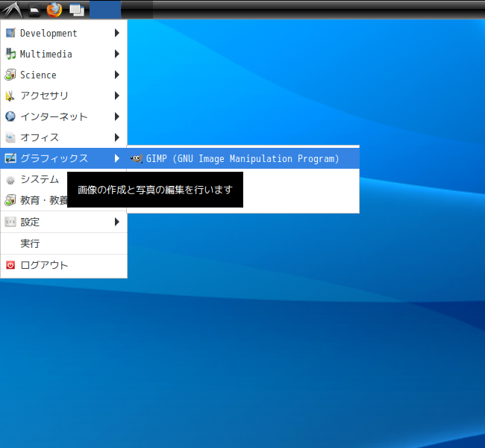Image resolution: width=485 pixels, height=448 pixels.
Task: Open the Multimedia menu entry
Action: pyautogui.click(x=63, y=54)
